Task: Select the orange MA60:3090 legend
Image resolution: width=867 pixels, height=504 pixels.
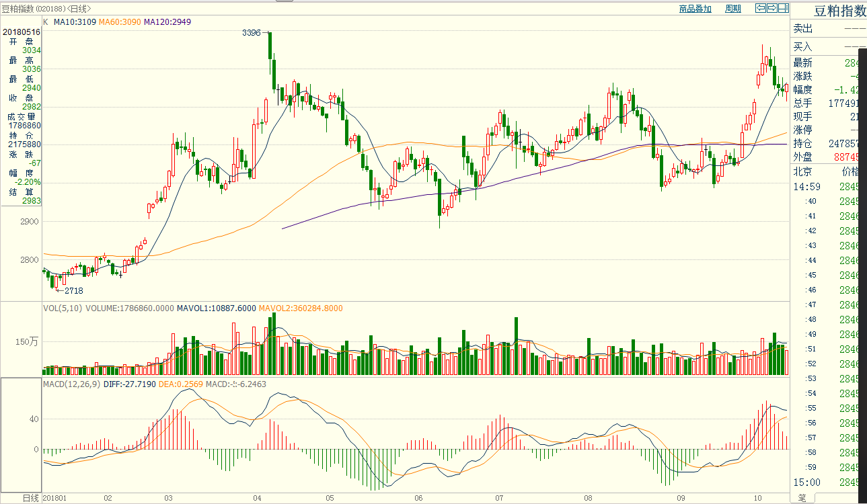Action: pos(120,22)
